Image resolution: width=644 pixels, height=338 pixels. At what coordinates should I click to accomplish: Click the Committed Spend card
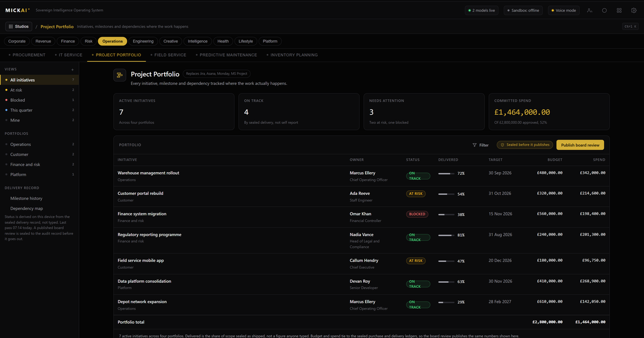tap(548, 112)
